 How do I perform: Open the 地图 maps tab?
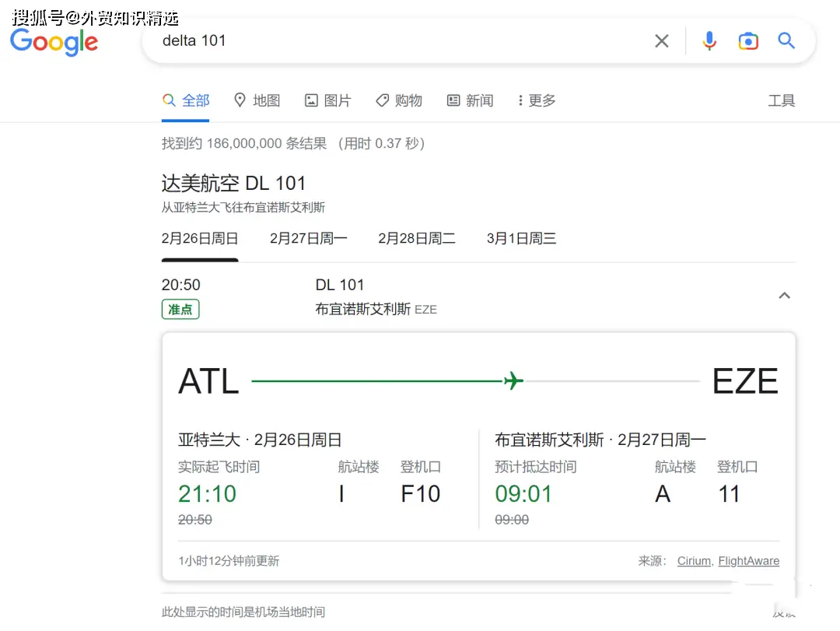pos(257,100)
